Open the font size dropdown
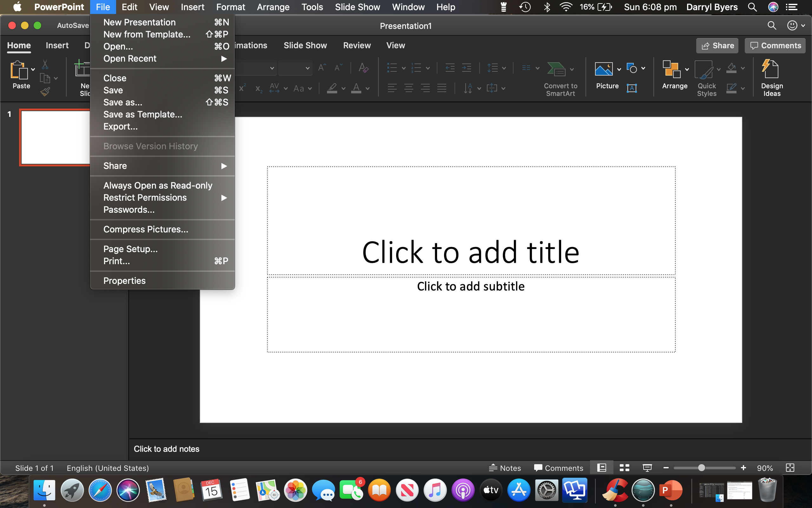Screen dimensions: 812x508 [307, 68]
